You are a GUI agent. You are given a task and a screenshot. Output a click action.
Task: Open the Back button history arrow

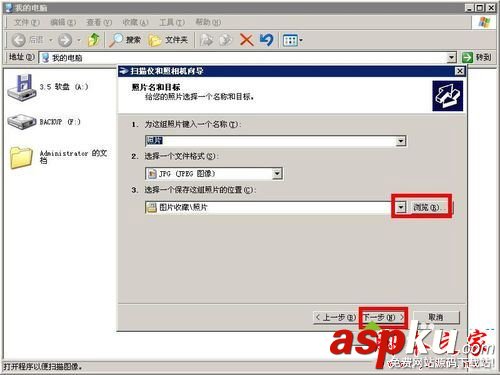pyautogui.click(x=51, y=40)
